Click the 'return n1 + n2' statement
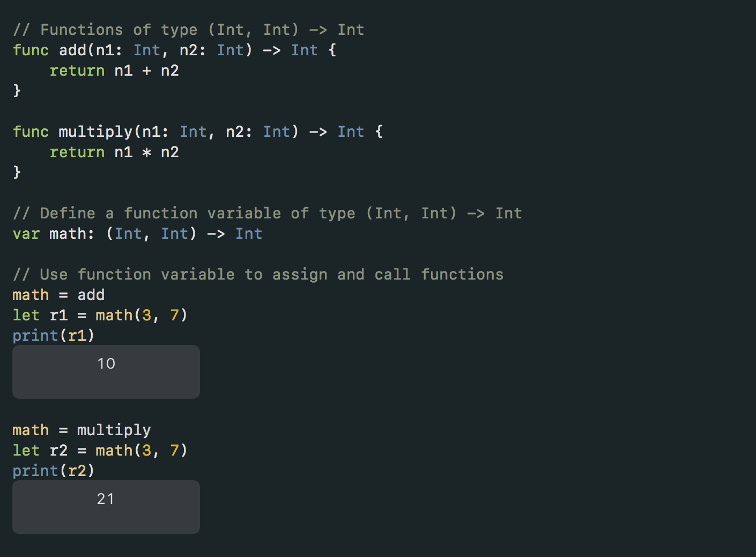This screenshot has width=756, height=557. 114,71
